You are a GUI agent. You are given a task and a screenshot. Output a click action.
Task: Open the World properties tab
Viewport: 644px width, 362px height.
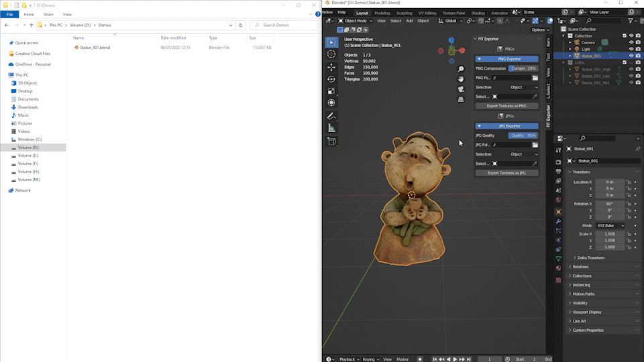tap(558, 200)
